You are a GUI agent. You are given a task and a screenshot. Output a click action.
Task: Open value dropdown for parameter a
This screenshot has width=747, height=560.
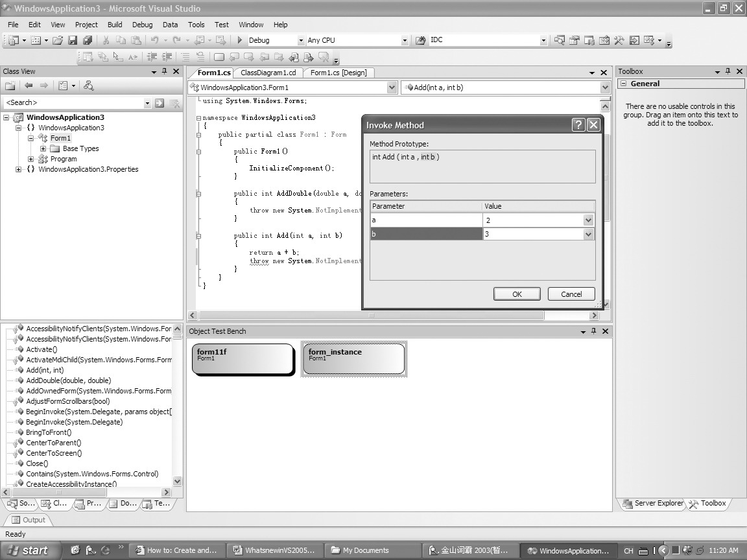tap(588, 220)
